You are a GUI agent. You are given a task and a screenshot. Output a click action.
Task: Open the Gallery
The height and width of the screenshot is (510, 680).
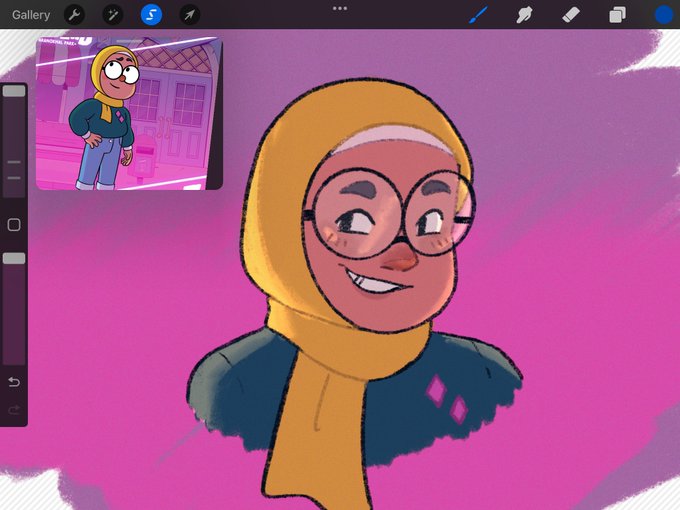(31, 15)
